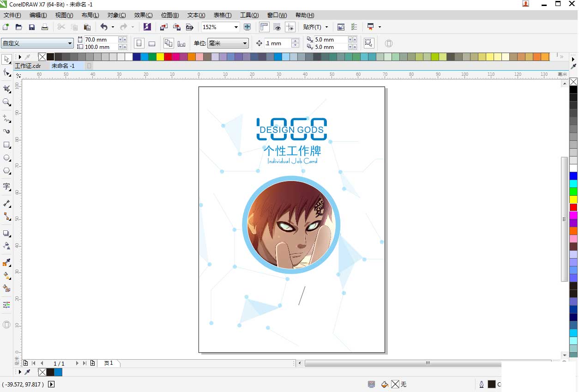Select the Parallel Dimension tool
The height and width of the screenshot is (392, 579).
pyautogui.click(x=6, y=203)
